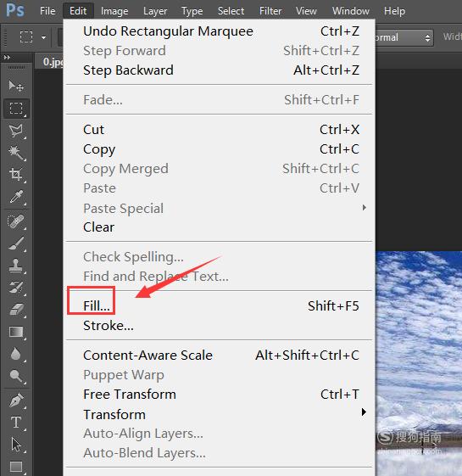Select the Move tool
This screenshot has width=462, height=476.
coord(16,87)
